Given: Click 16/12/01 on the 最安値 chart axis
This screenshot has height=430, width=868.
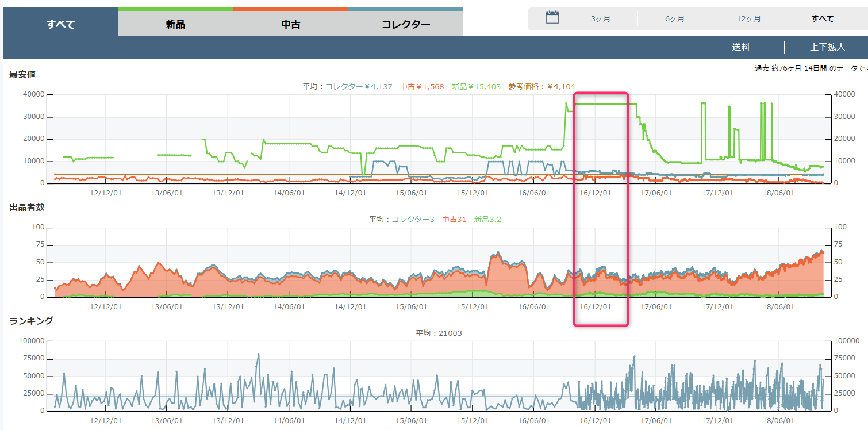Looking at the screenshot, I should [594, 193].
